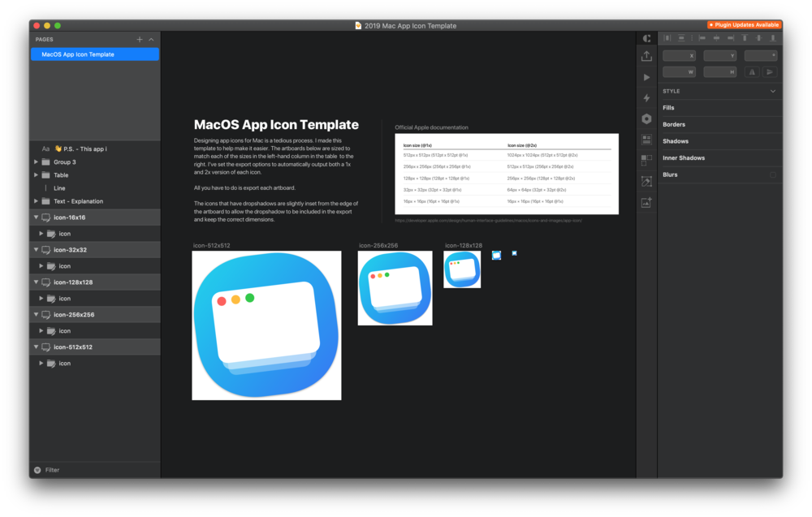Click the lightning bolt icon
Image resolution: width=812 pixels, height=517 pixels.
click(646, 97)
